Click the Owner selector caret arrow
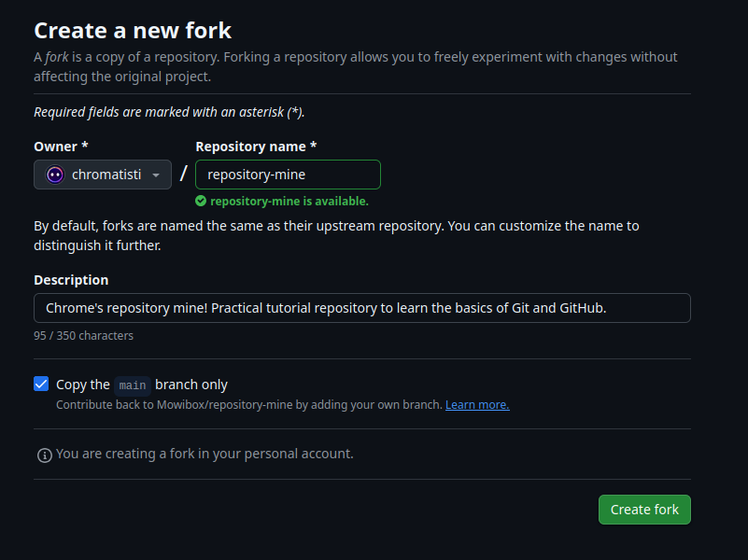748x560 pixels. [156, 175]
